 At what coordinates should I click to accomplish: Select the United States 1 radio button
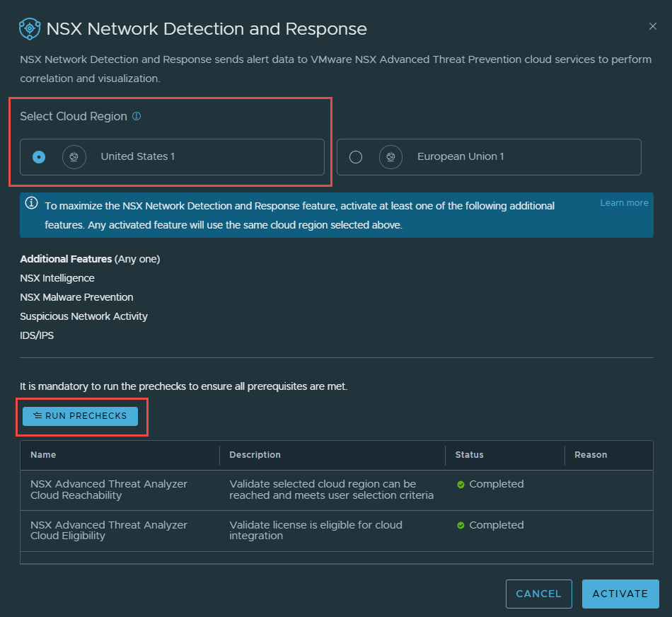tap(39, 157)
